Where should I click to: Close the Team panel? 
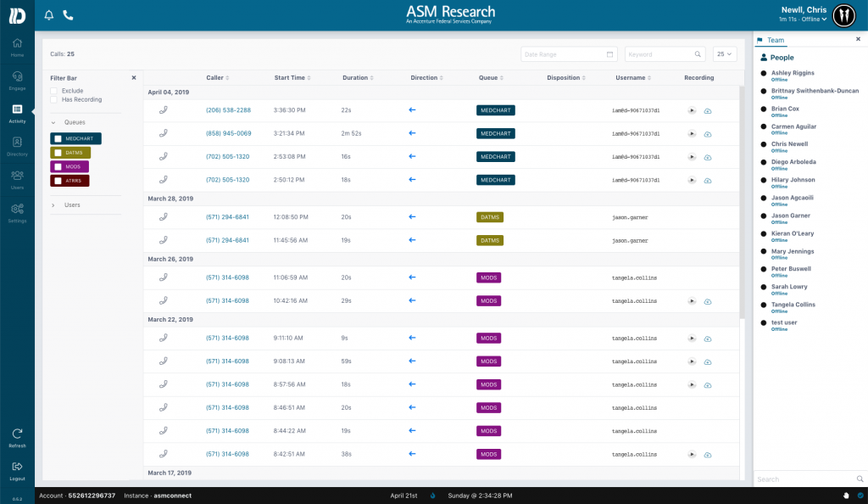[x=858, y=39]
